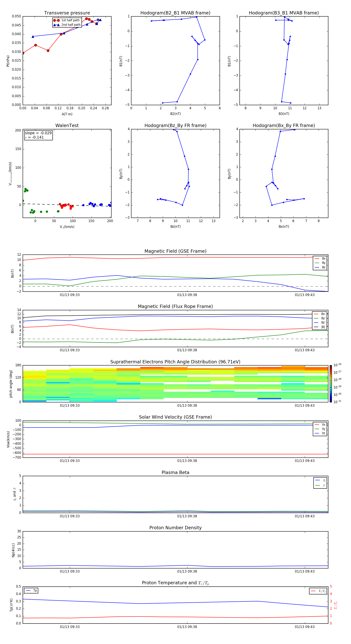Click the colorbar's 10^-31 tick label
Screen dimensions: 351x644
pos(337,402)
